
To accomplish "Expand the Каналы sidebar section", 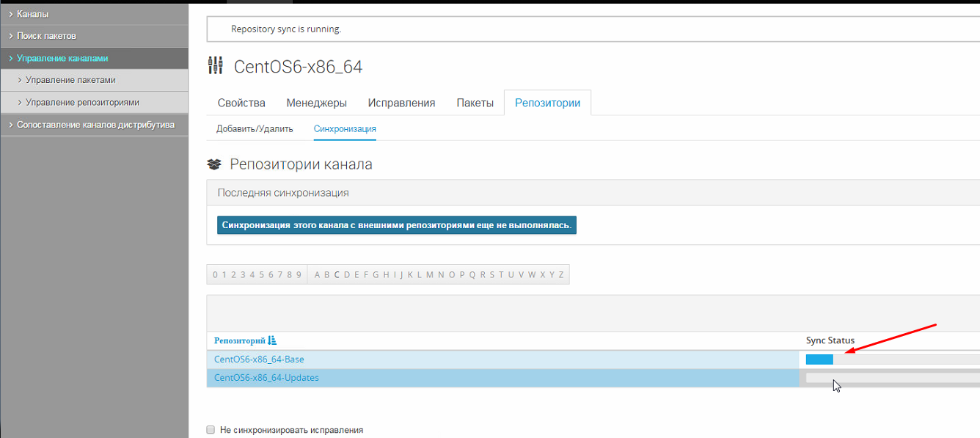I will (x=32, y=14).
